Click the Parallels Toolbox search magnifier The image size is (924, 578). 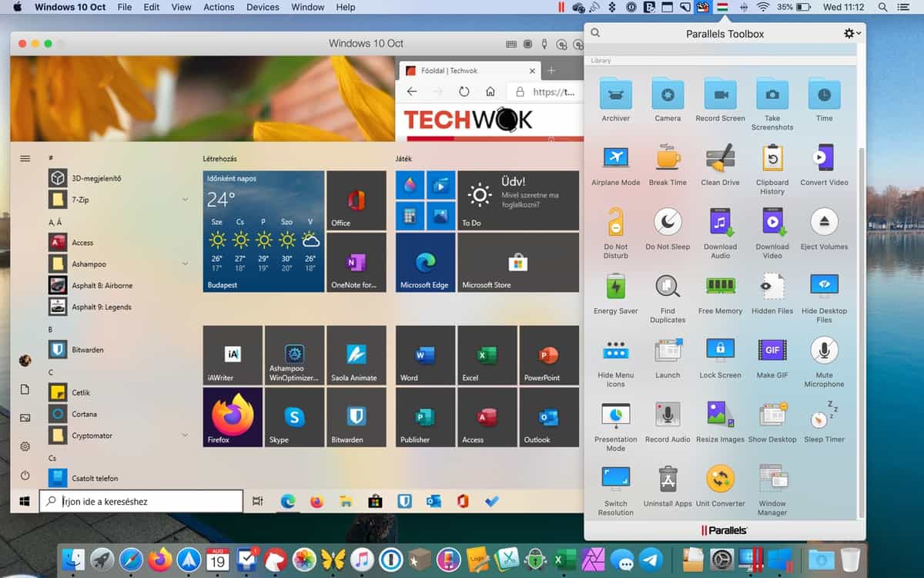595,33
